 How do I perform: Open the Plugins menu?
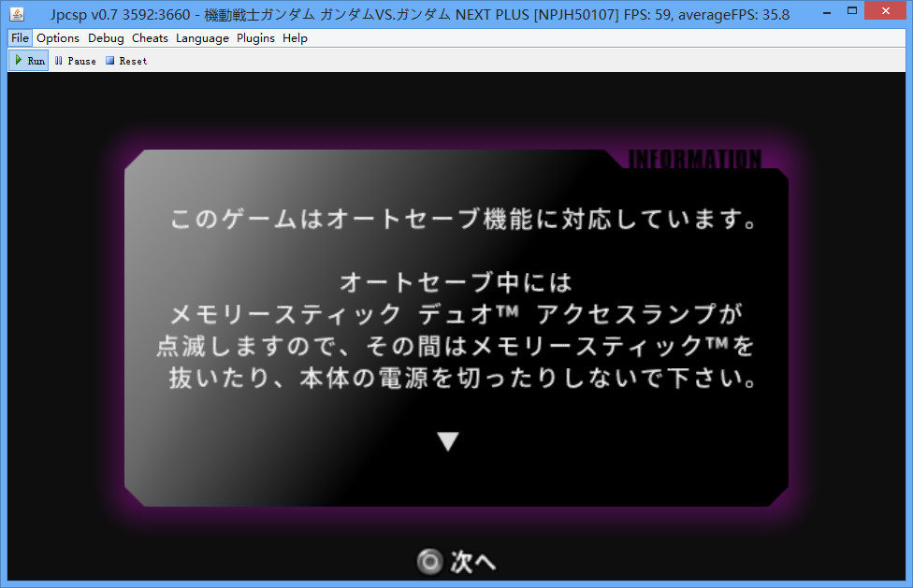point(255,38)
